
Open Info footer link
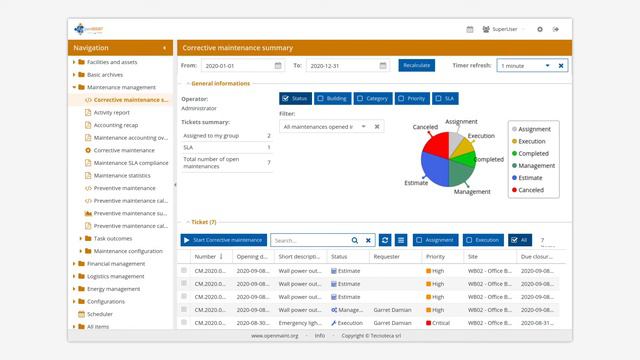(320, 336)
